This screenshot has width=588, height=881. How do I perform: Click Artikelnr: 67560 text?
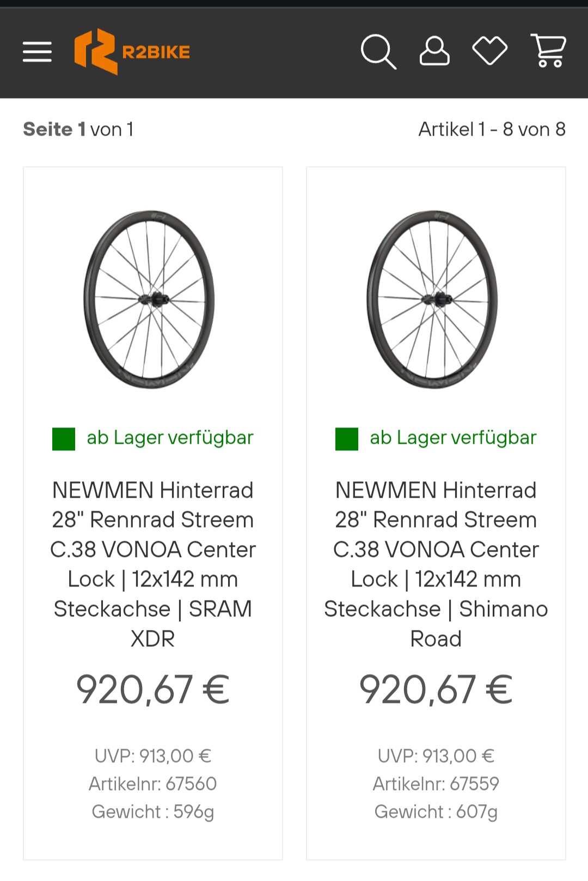click(x=153, y=784)
